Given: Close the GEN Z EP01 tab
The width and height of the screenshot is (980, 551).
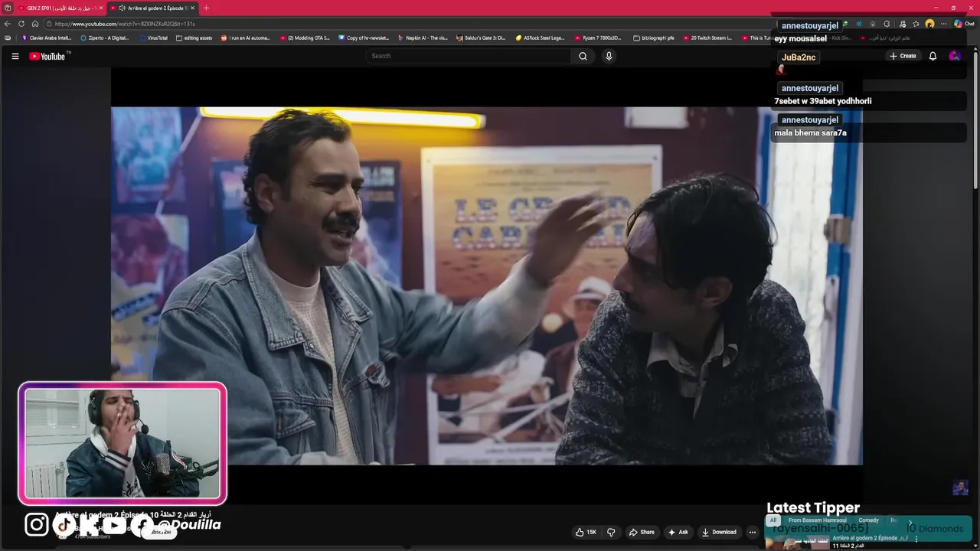Looking at the screenshot, I should [x=100, y=8].
